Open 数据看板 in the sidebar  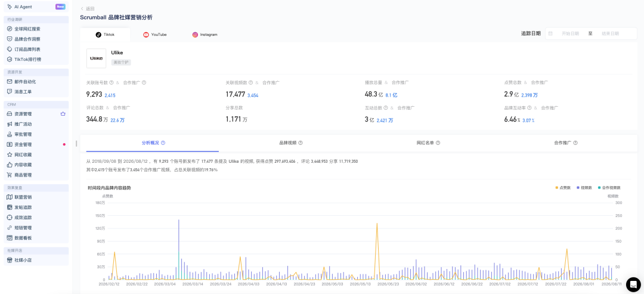(36, 238)
